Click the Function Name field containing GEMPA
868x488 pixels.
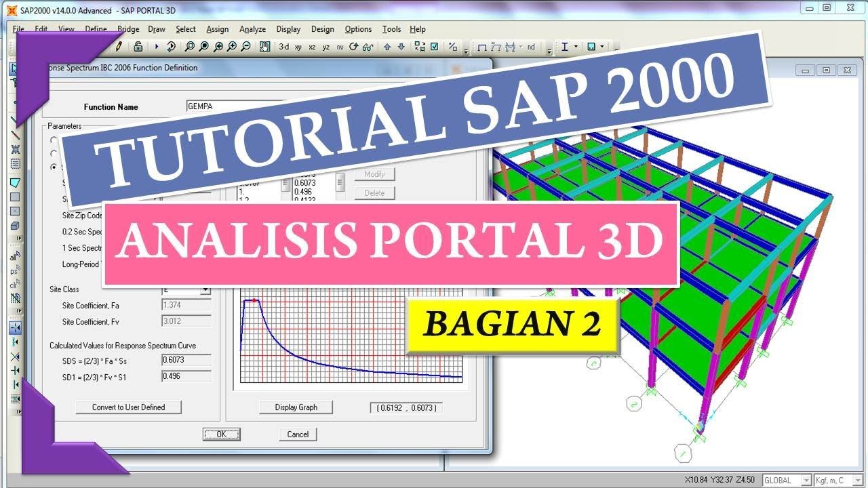237,106
